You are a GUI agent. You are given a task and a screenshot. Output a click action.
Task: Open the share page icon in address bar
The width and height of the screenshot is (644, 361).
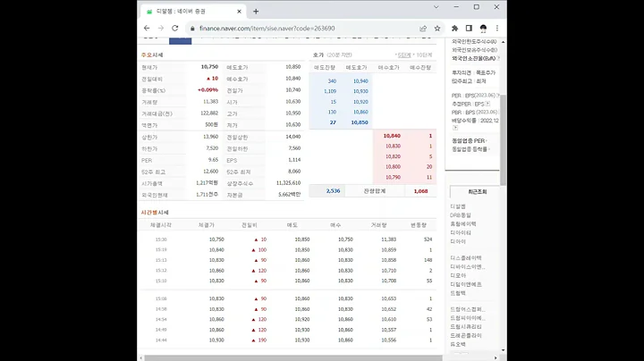[423, 29]
